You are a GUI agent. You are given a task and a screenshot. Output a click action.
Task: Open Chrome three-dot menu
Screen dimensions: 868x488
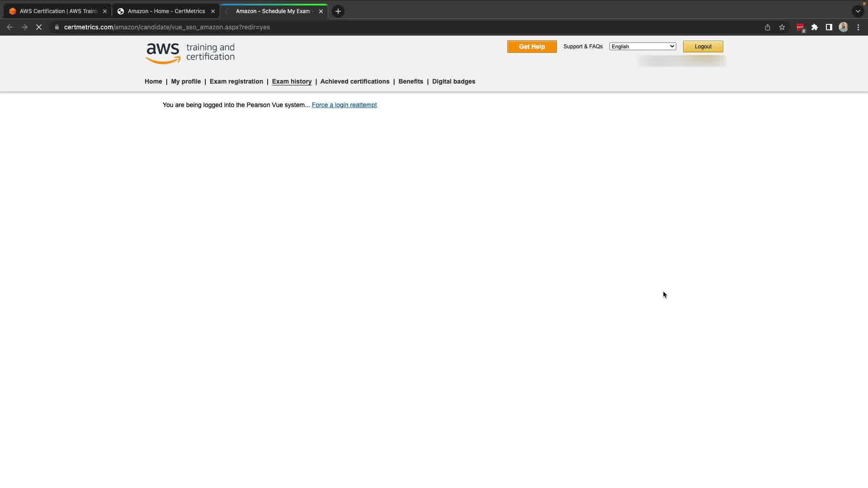(858, 27)
